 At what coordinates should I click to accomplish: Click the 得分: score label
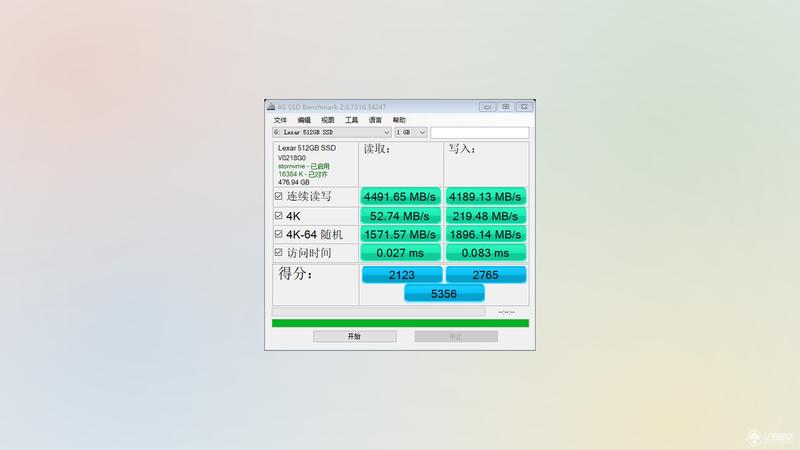point(295,273)
